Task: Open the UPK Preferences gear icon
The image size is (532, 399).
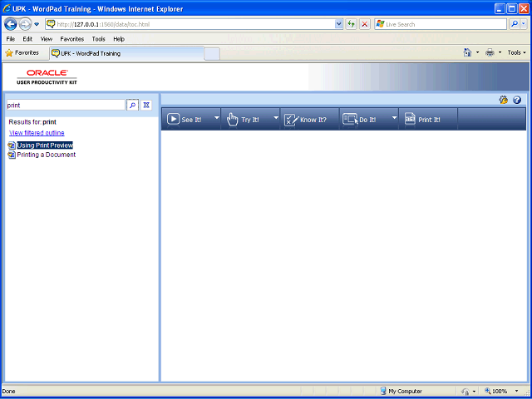Action: tap(504, 100)
